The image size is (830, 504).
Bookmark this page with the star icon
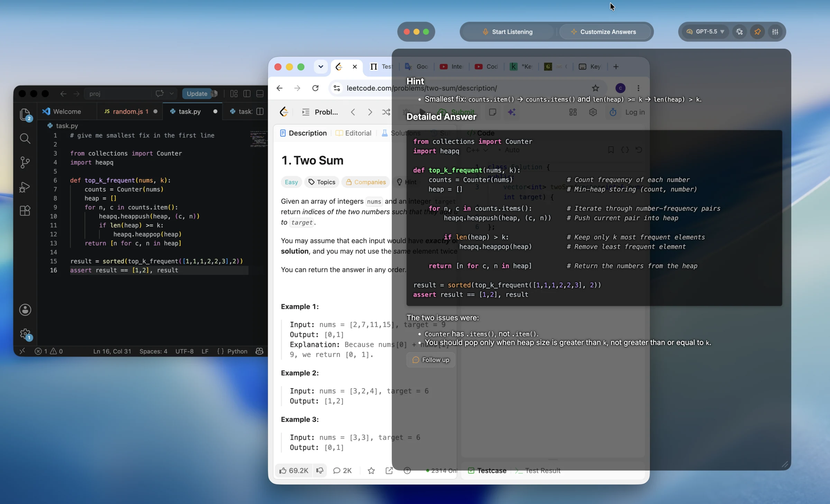tap(595, 88)
